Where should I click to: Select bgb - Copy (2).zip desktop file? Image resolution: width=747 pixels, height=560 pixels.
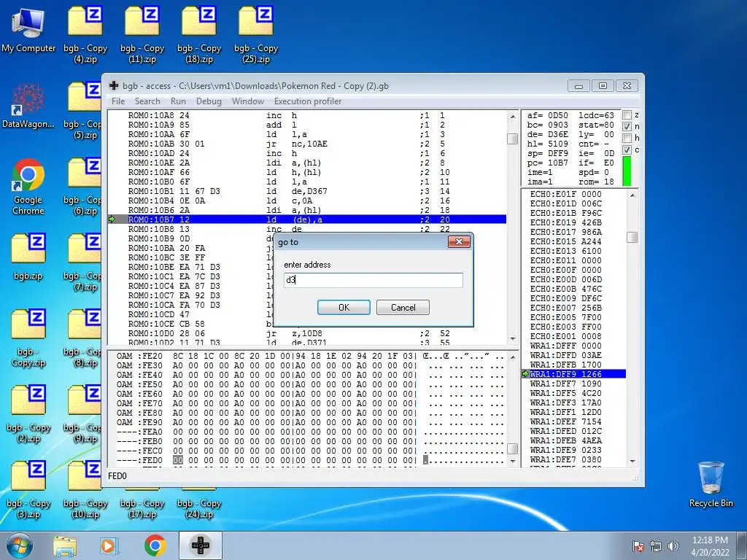point(28,414)
